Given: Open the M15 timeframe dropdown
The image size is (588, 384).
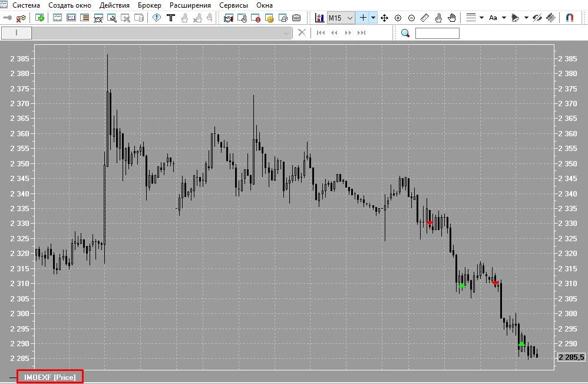Looking at the screenshot, I should point(341,18).
